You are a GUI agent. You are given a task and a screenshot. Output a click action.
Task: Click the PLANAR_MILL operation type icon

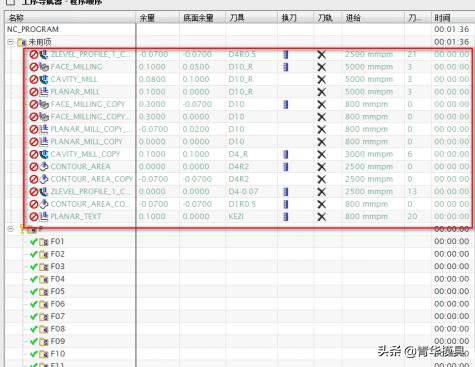tap(44, 92)
